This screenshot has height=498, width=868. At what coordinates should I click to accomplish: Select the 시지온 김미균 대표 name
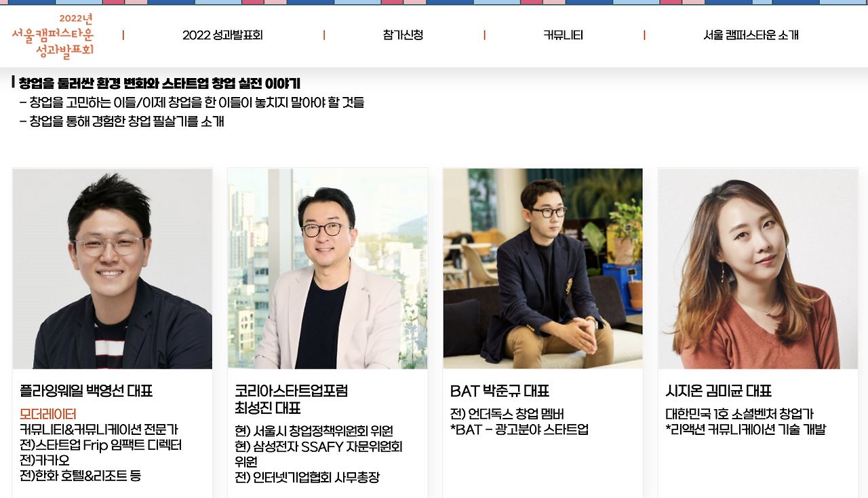(719, 391)
